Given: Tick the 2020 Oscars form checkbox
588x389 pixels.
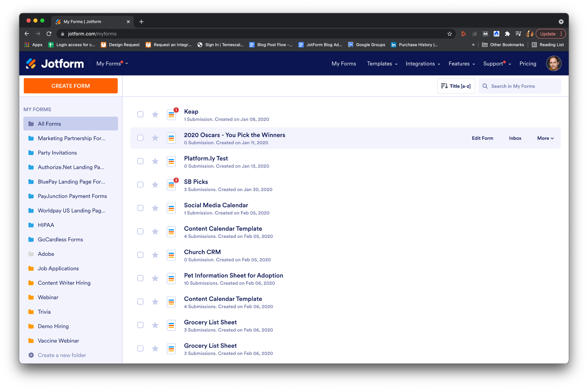Looking at the screenshot, I should coord(140,138).
